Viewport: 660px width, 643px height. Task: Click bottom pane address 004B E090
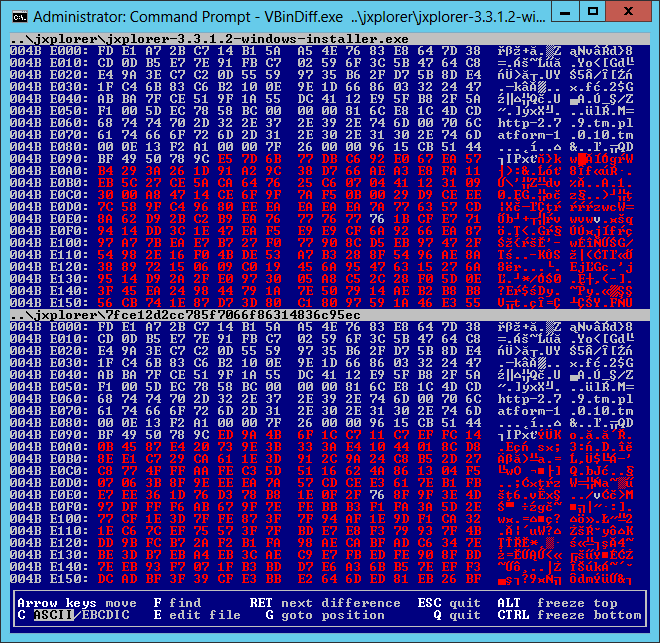pyautogui.click(x=49, y=435)
